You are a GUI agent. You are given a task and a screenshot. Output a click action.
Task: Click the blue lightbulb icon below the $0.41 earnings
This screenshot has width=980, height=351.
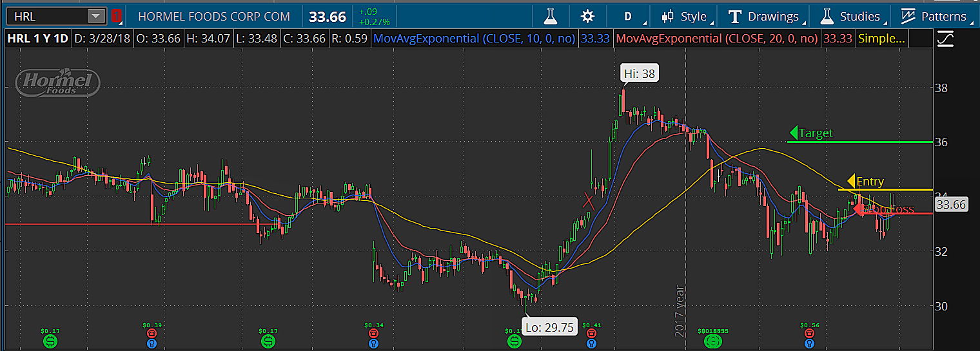[x=591, y=343]
